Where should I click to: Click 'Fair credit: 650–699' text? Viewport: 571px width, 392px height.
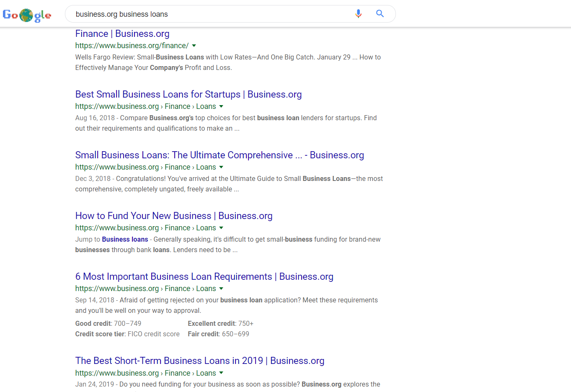218,334
